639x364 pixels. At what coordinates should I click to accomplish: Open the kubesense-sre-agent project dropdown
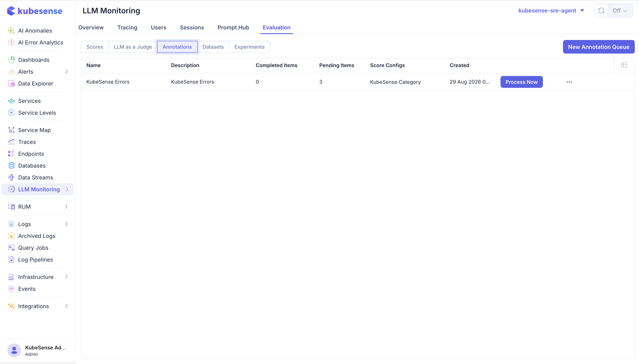tap(551, 11)
